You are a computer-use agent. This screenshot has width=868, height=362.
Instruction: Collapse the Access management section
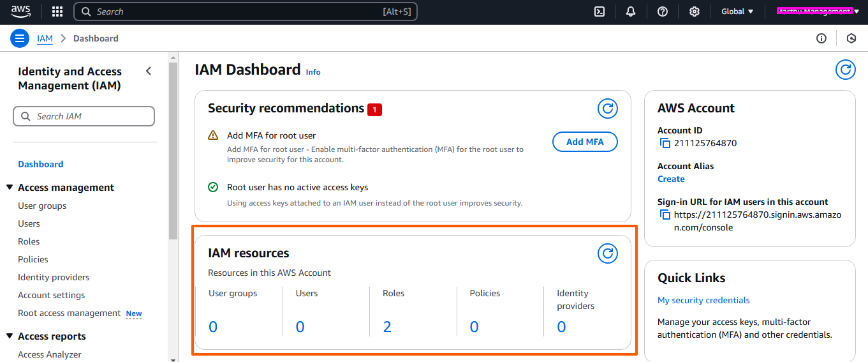pyautogui.click(x=10, y=187)
